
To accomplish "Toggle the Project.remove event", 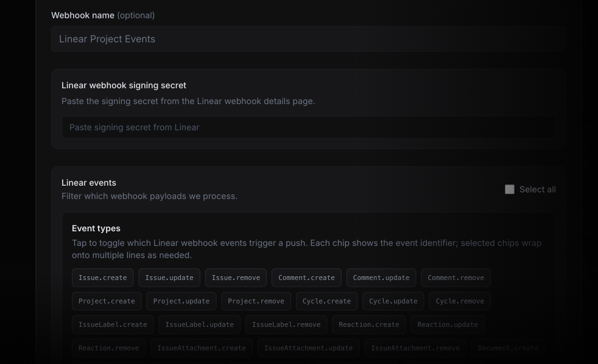I will coord(256,301).
